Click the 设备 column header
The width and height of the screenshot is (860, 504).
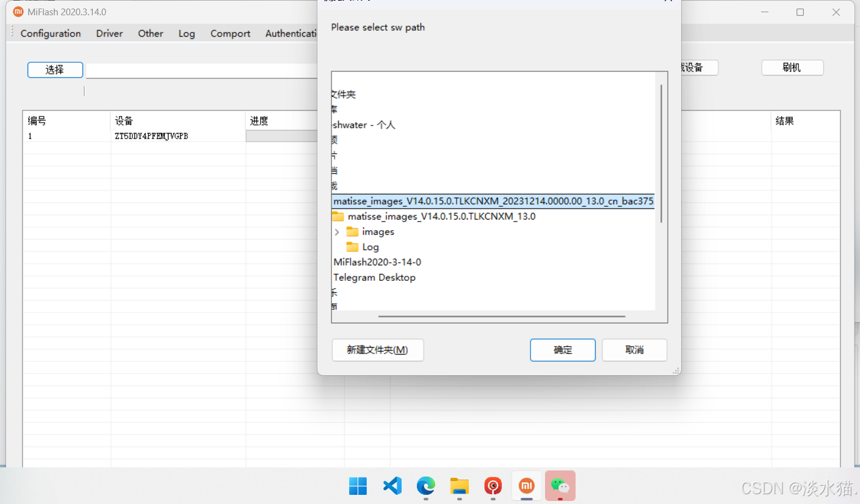[x=178, y=121]
